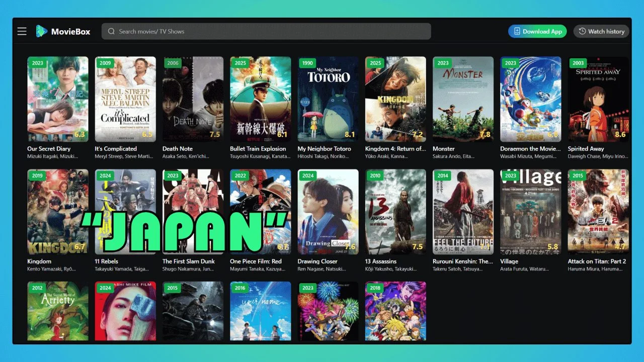The image size is (644, 362).
Task: Click the title text Doraemon the Movie...
Action: [x=530, y=149]
